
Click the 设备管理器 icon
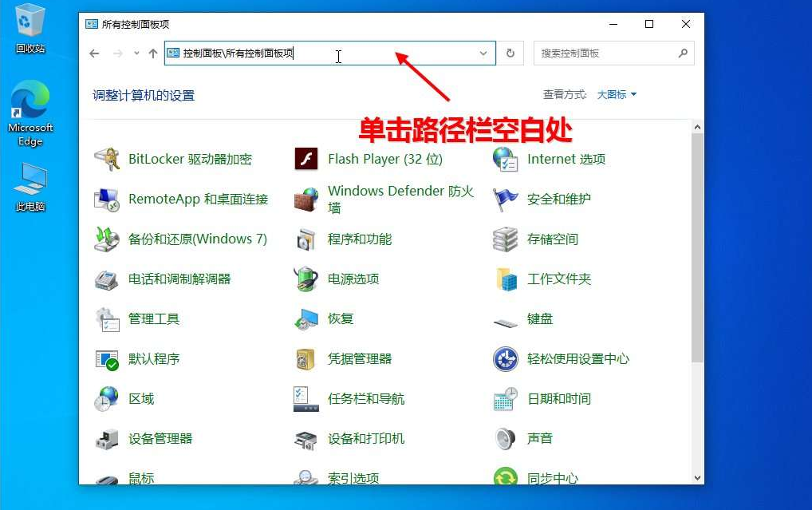click(x=107, y=438)
